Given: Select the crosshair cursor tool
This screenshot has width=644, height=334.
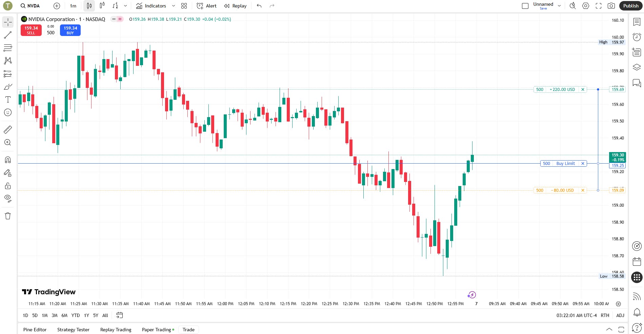Looking at the screenshot, I should 8,22.
